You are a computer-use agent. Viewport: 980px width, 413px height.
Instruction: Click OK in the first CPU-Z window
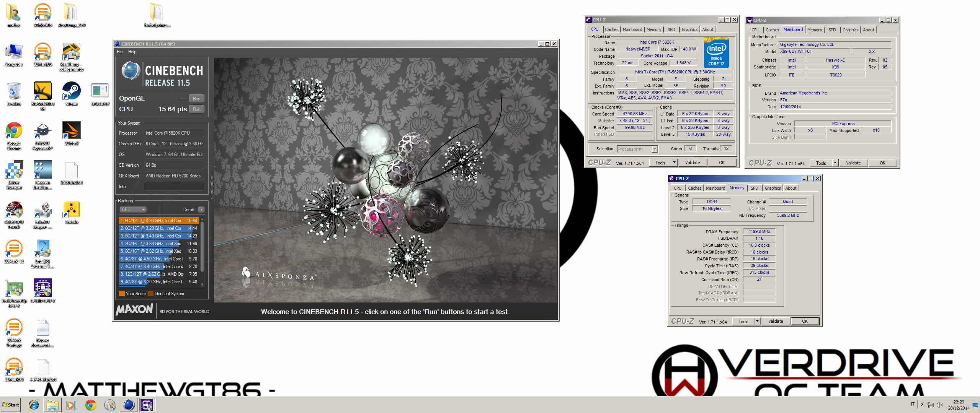[721, 163]
